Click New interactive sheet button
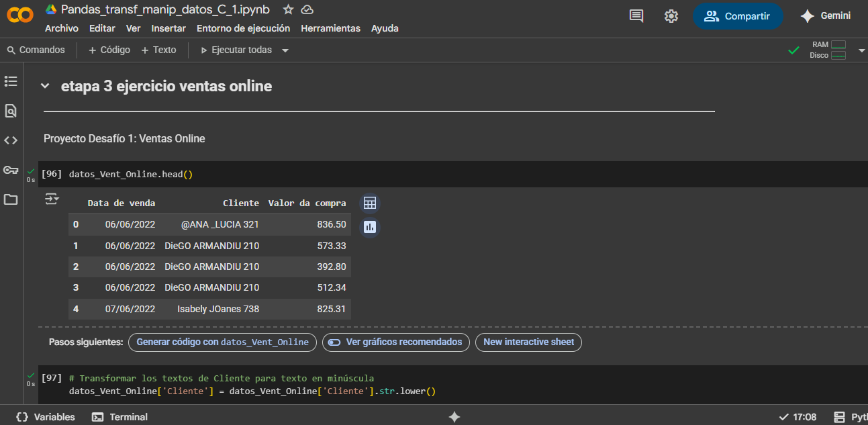This screenshot has width=868, height=425. click(528, 342)
